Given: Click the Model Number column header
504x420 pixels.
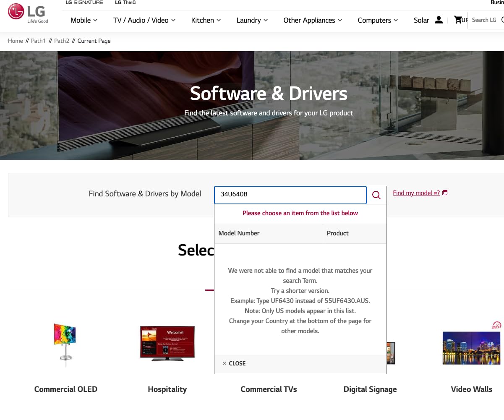Looking at the screenshot, I should [269, 233].
